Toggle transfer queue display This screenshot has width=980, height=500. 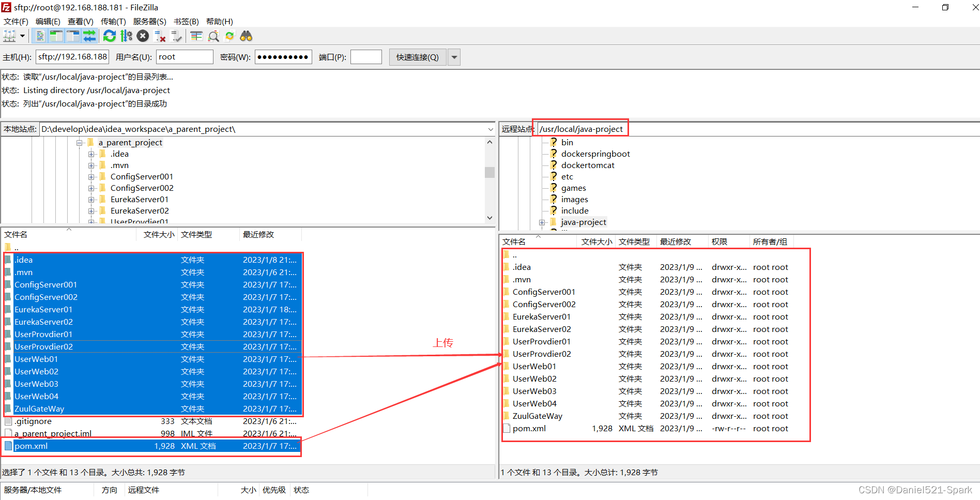[89, 36]
